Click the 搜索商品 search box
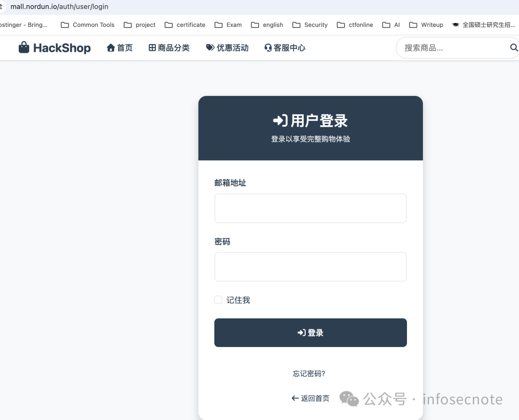Image resolution: width=519 pixels, height=420 pixels. pos(447,48)
